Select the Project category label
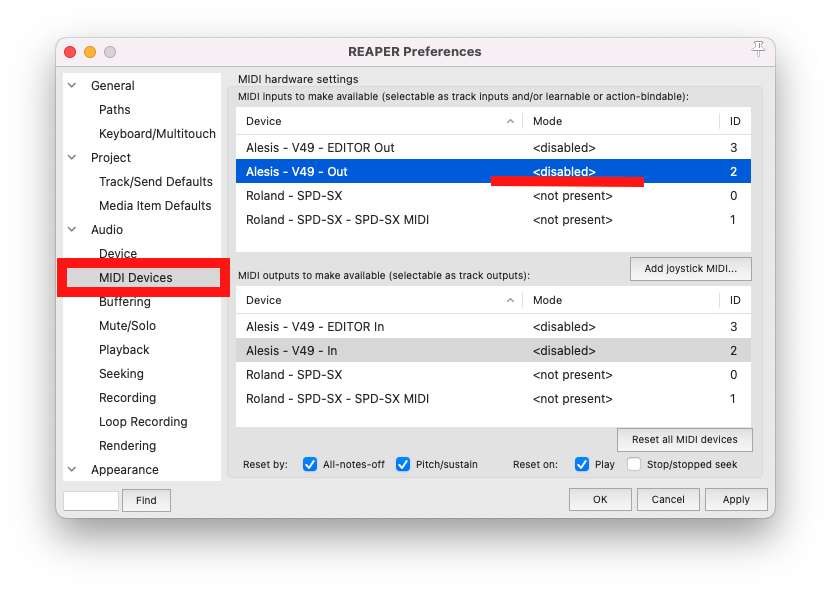The image size is (831, 592). coord(111,157)
